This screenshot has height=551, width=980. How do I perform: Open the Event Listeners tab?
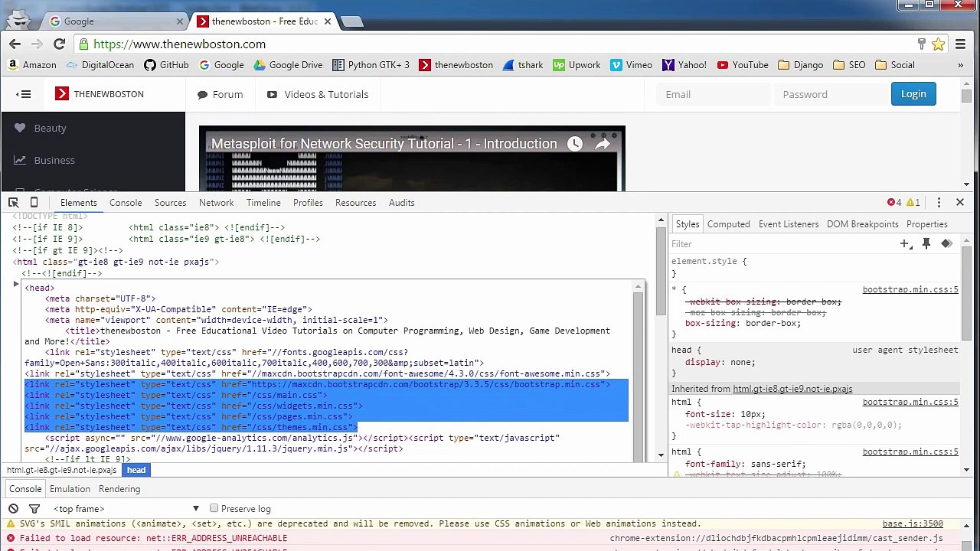coord(789,224)
